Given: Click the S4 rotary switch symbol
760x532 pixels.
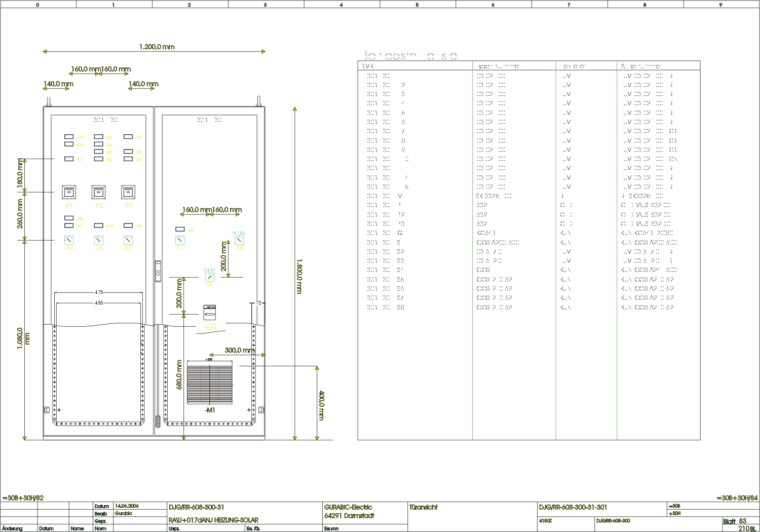Looking at the screenshot, I should (69, 240).
